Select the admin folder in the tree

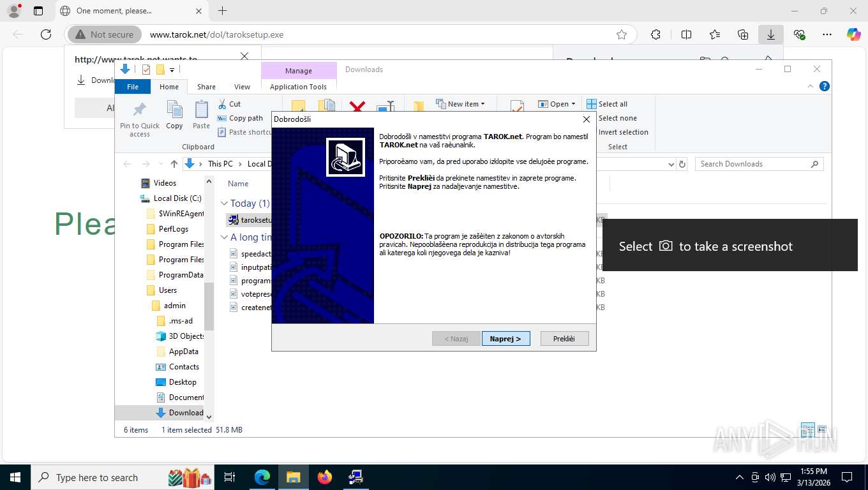[x=169, y=306]
